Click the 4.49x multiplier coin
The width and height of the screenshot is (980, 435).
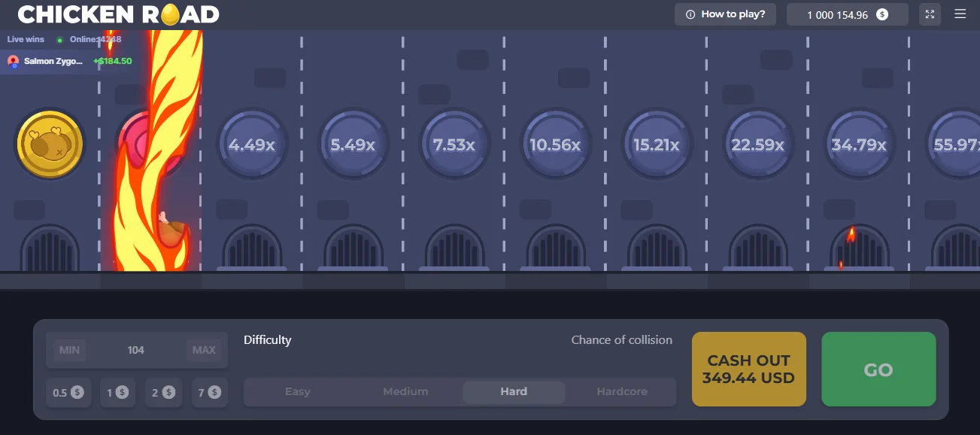252,144
